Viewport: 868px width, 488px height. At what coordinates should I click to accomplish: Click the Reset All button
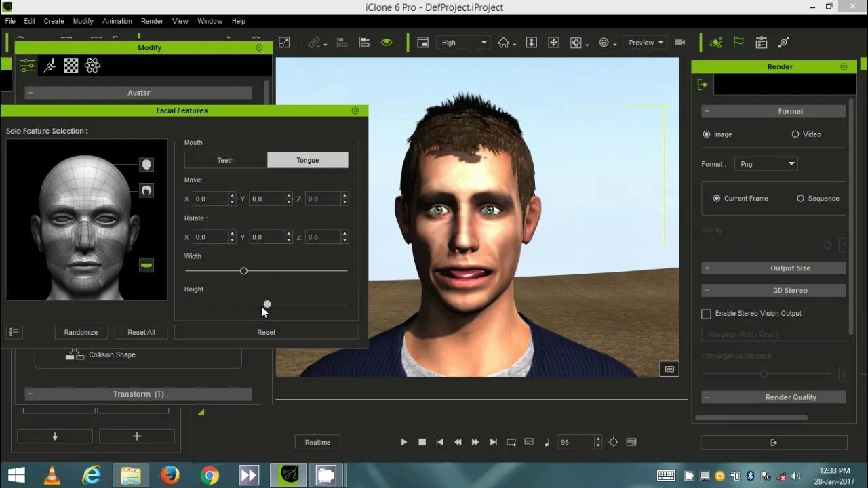point(141,332)
